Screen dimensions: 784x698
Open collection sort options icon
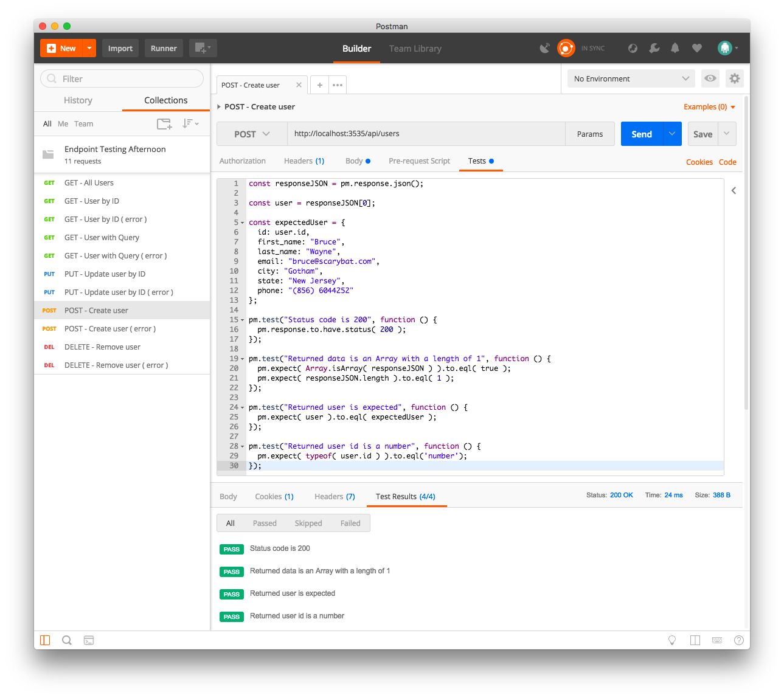point(190,123)
